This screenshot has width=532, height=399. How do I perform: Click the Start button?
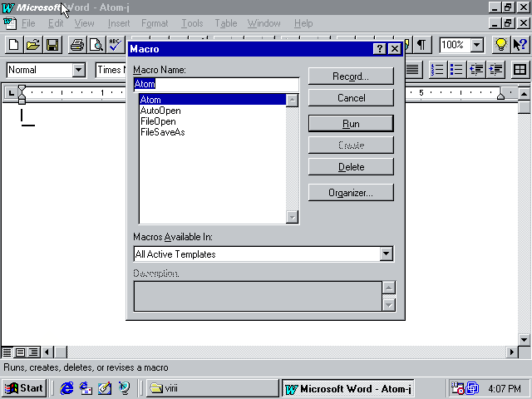[x=24, y=388]
